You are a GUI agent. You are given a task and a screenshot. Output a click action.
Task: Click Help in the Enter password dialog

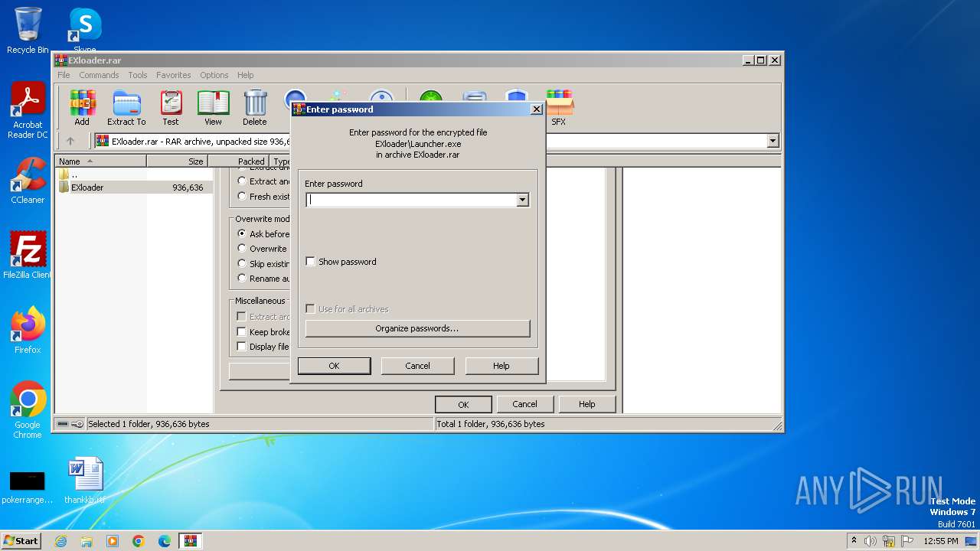point(501,366)
